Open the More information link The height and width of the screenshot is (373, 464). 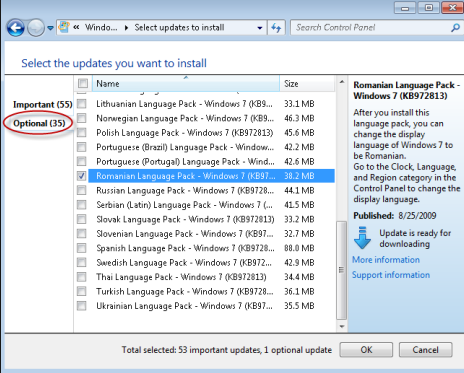pyautogui.click(x=386, y=260)
